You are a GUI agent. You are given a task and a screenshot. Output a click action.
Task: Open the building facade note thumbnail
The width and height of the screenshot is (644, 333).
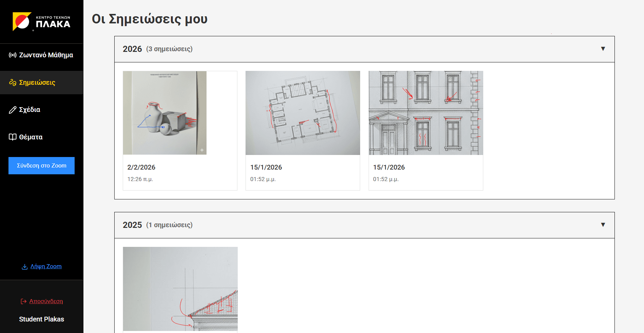point(426,113)
